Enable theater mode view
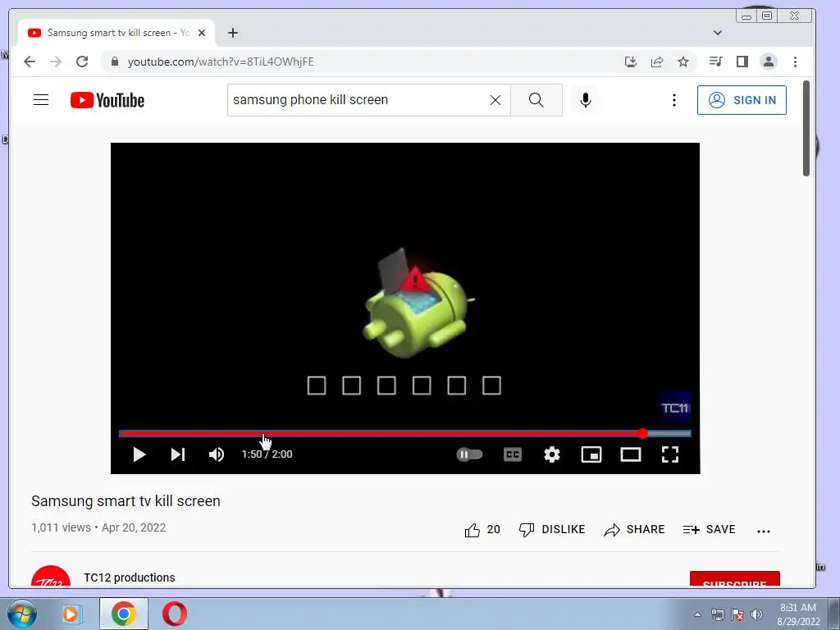This screenshot has height=630, width=840. coord(631,454)
